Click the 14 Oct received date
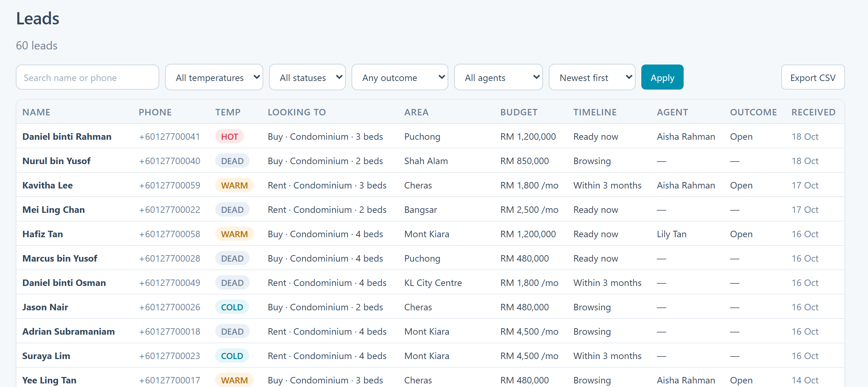Viewport: 868px width, 387px height. point(805,380)
